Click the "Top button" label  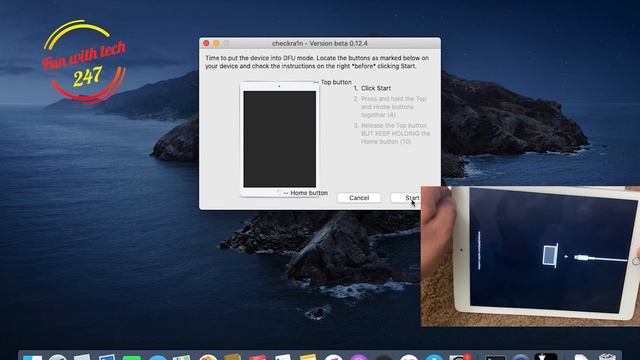(336, 82)
